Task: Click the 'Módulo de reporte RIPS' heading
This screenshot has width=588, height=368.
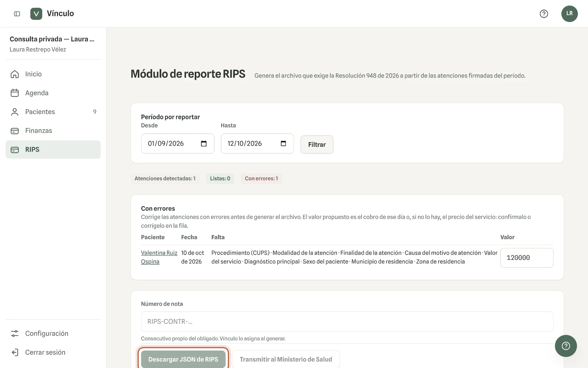Action: coord(188,74)
